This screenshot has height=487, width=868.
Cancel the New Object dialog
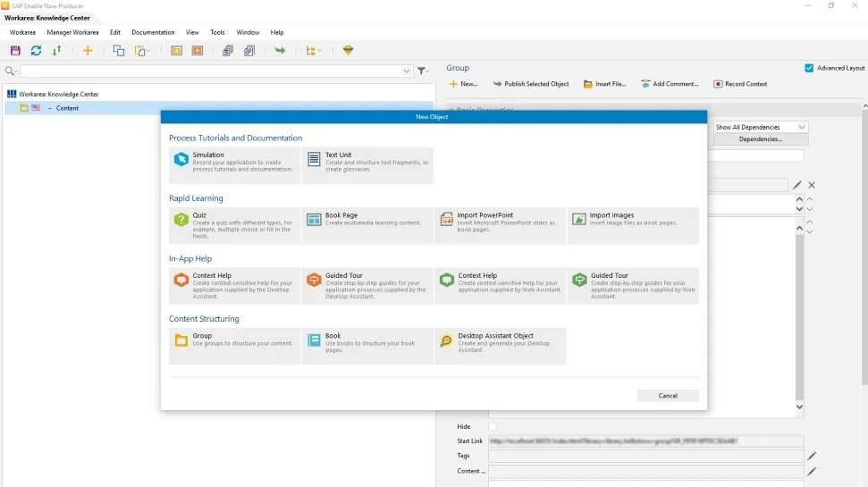click(x=668, y=396)
